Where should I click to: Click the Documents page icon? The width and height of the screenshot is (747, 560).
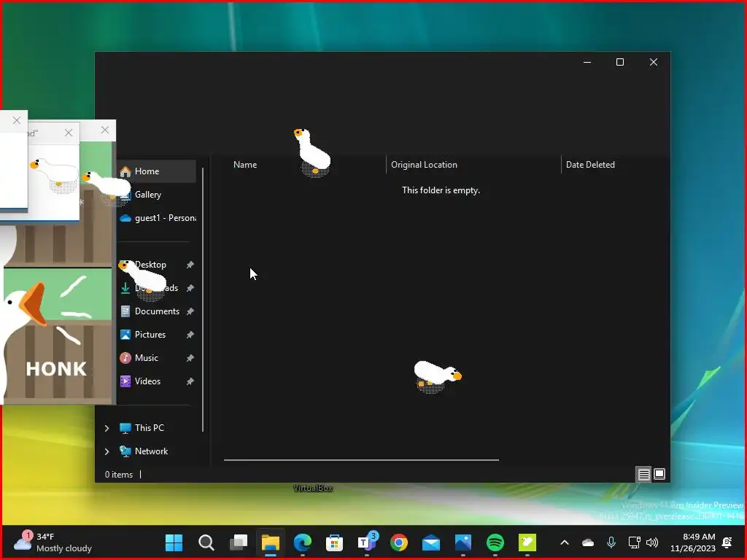coord(125,311)
